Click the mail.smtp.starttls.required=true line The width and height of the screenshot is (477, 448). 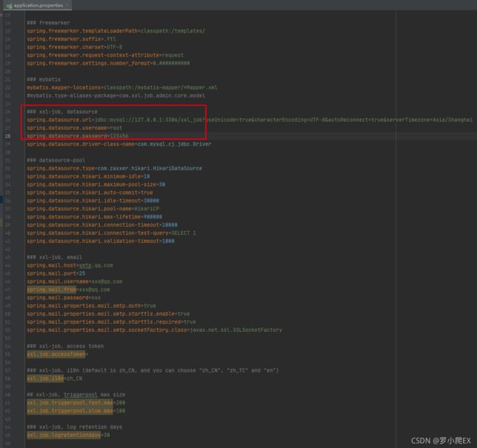111,322
